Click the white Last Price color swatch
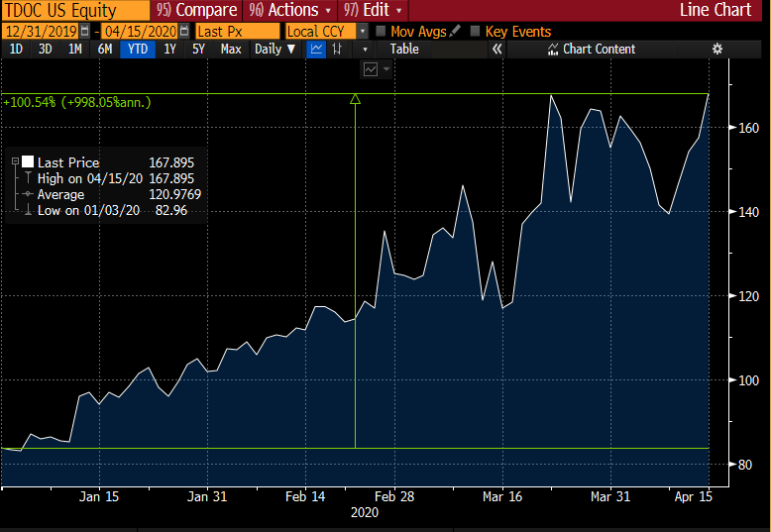The width and height of the screenshot is (771, 532). point(29,162)
